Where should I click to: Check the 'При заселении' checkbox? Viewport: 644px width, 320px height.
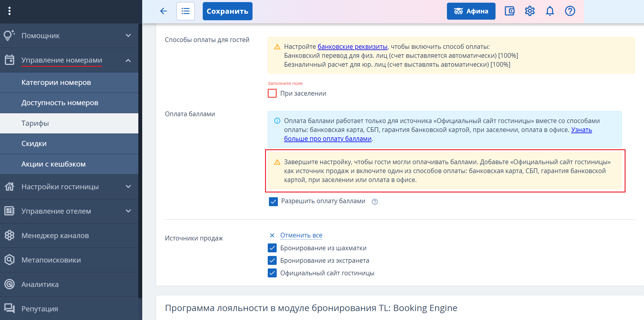pyautogui.click(x=272, y=93)
